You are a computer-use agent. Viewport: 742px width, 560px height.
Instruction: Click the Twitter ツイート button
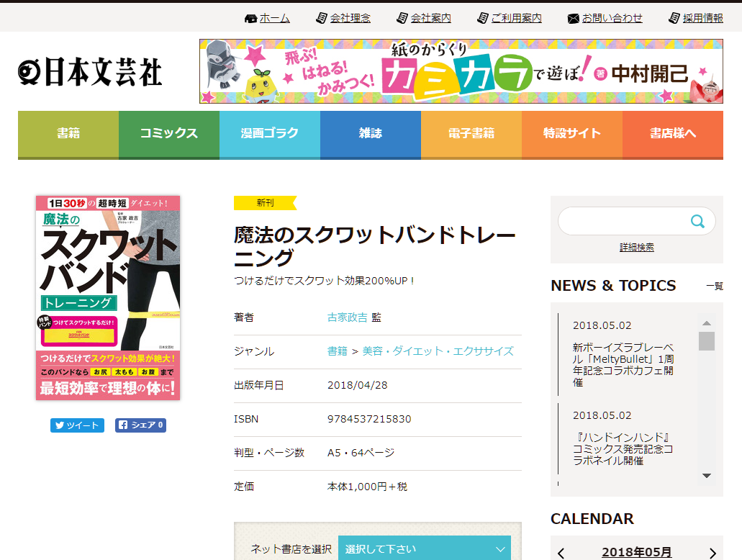point(77,425)
